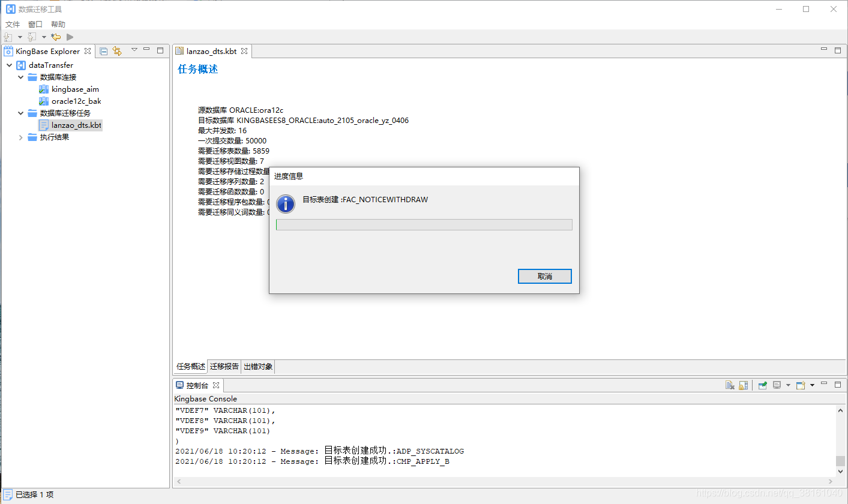Viewport: 848px width, 504px height.
Task: Click Collapse All icon in KingBase Explorer
Action: pos(104,51)
